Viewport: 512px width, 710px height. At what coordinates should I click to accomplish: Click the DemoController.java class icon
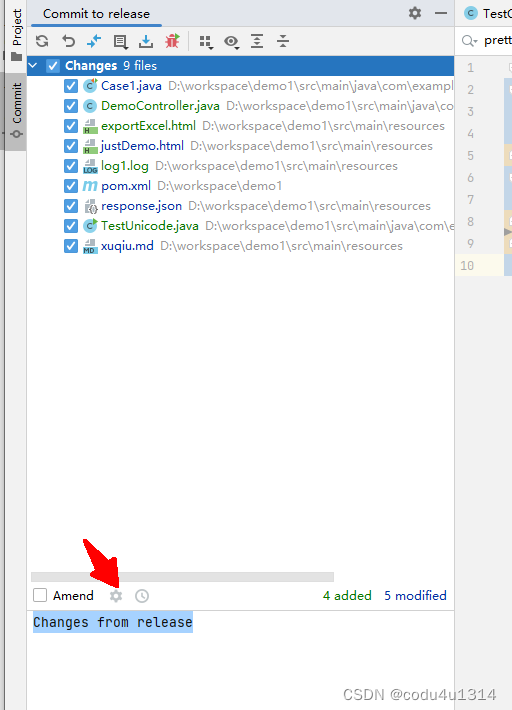(x=90, y=106)
